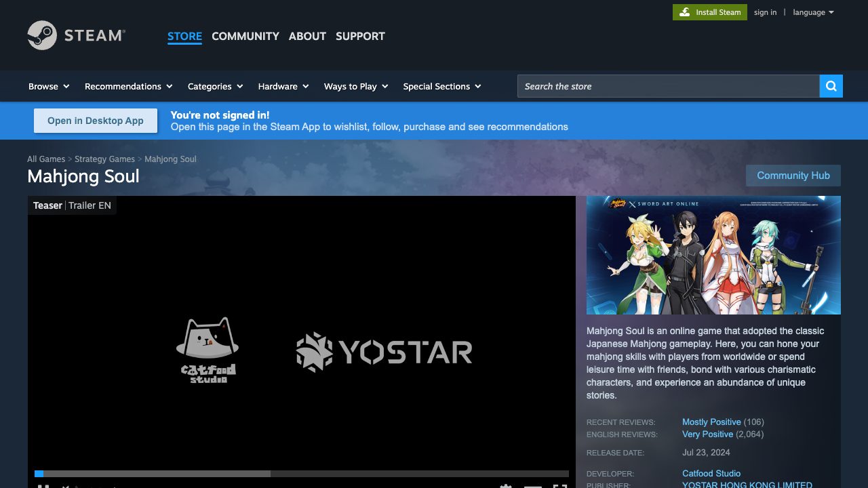This screenshot has width=868, height=488.
Task: Click the green Install Steam button
Action: 710,12
